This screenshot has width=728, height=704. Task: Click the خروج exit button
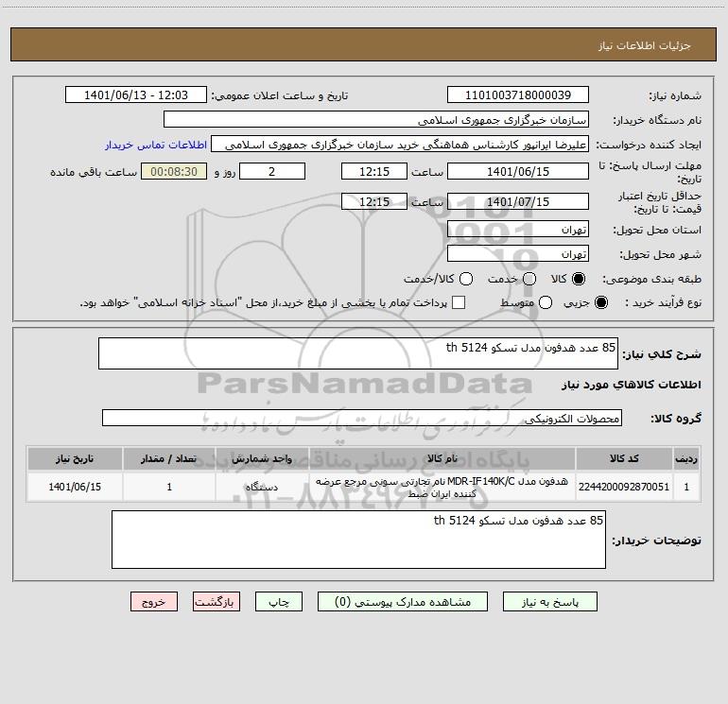(154, 602)
